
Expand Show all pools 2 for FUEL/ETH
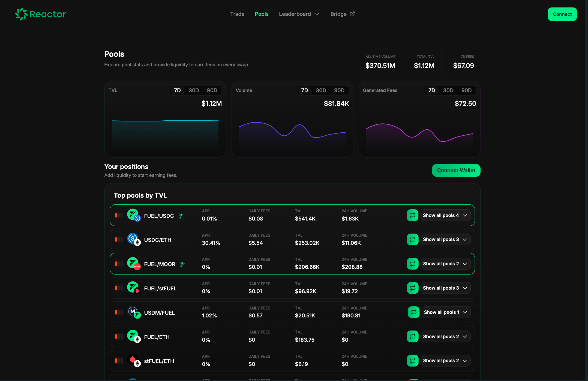445,337
